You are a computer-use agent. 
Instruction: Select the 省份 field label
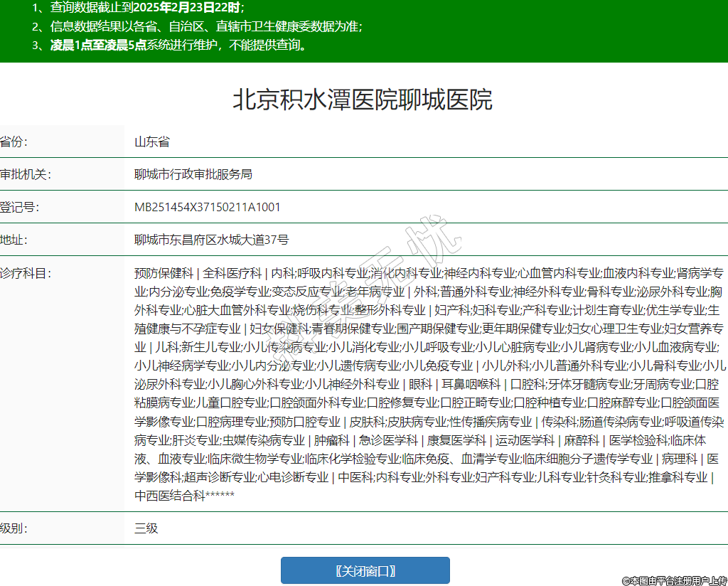pos(14,142)
